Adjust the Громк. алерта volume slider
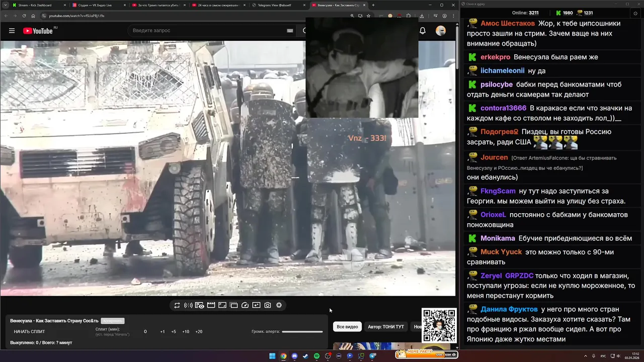 click(x=302, y=332)
